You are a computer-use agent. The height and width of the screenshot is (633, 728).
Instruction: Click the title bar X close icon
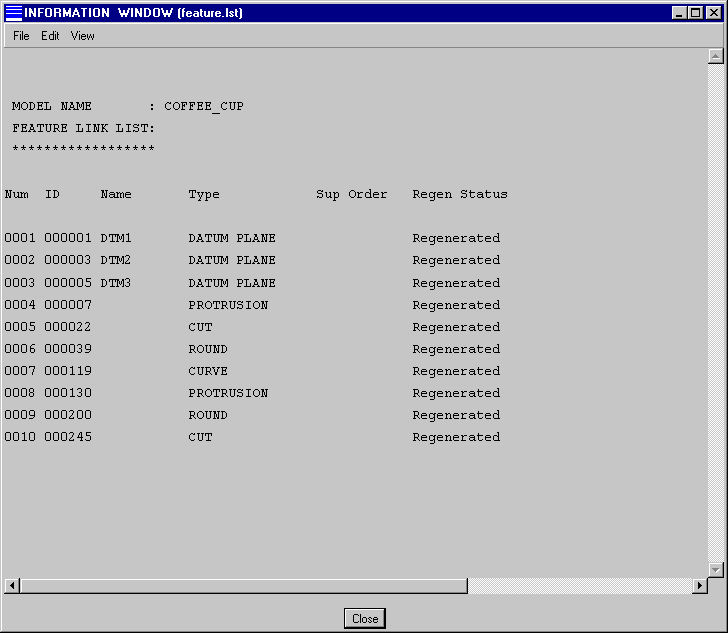(713, 13)
